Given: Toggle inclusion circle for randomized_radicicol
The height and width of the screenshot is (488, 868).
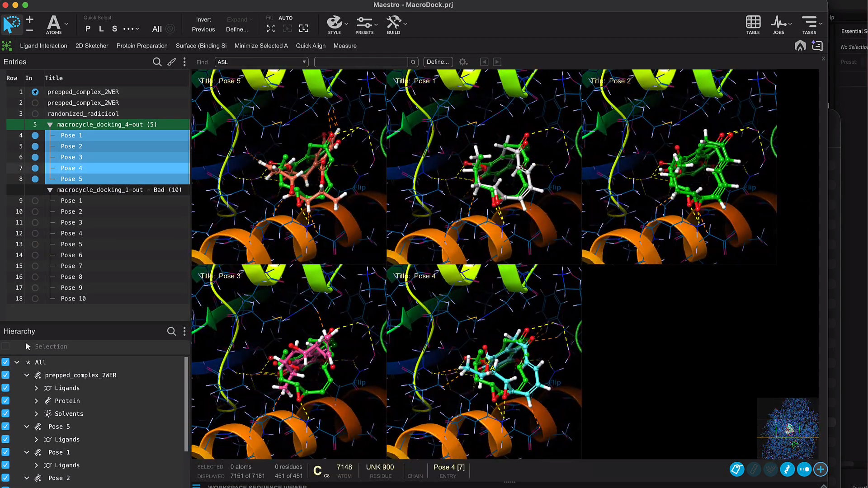Looking at the screenshot, I should [35, 114].
